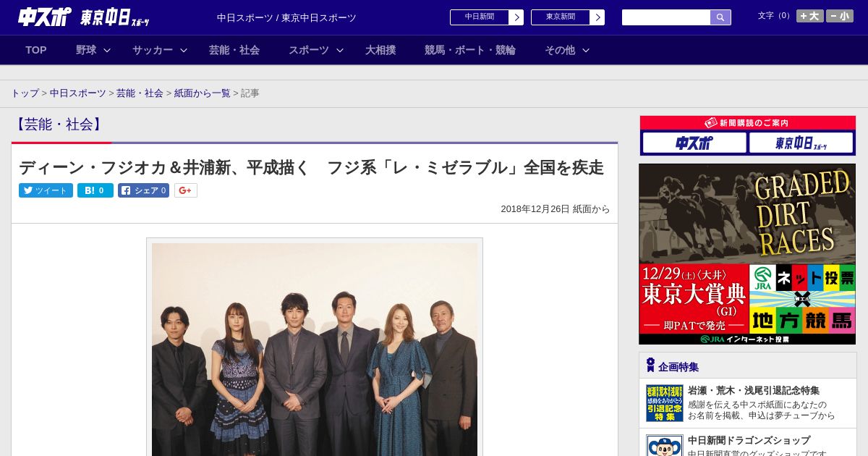Select 大相撲 in navigation bar

380,50
